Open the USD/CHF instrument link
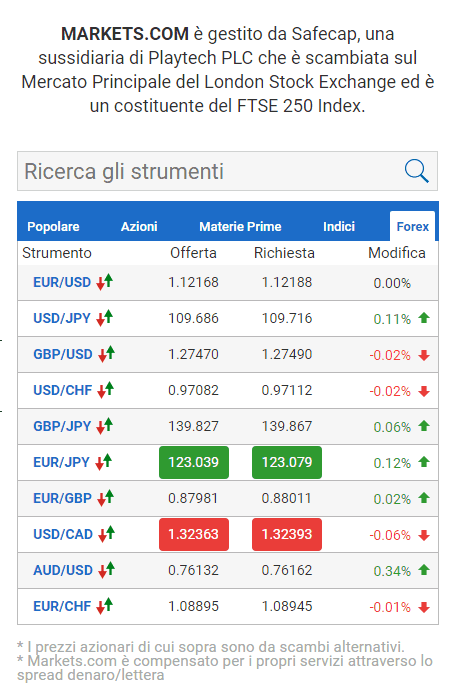This screenshot has height=698, width=456. (x=62, y=390)
